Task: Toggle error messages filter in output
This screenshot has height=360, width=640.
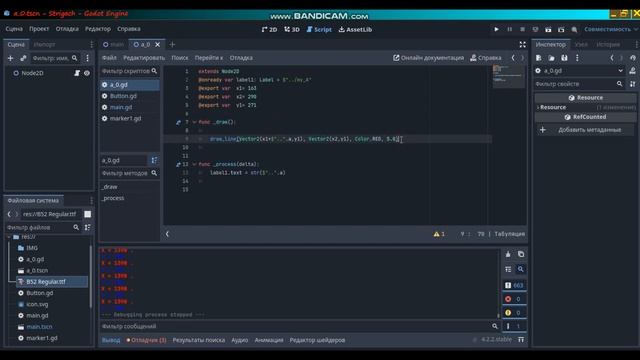Action: [514, 299]
